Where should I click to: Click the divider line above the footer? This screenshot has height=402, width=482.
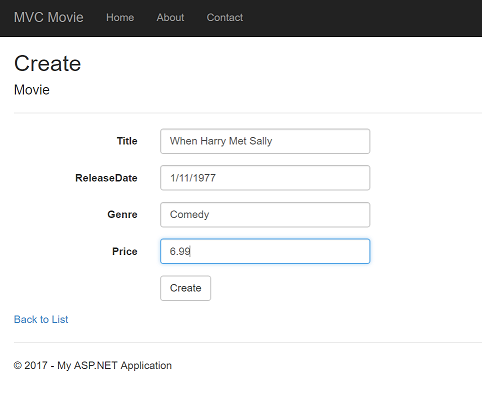pos(248,342)
